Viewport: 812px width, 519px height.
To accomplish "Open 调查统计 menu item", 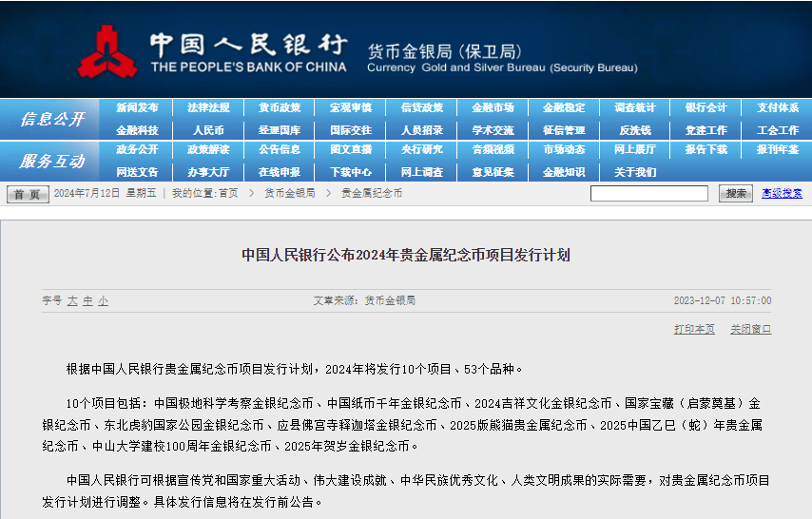I will coord(635,107).
